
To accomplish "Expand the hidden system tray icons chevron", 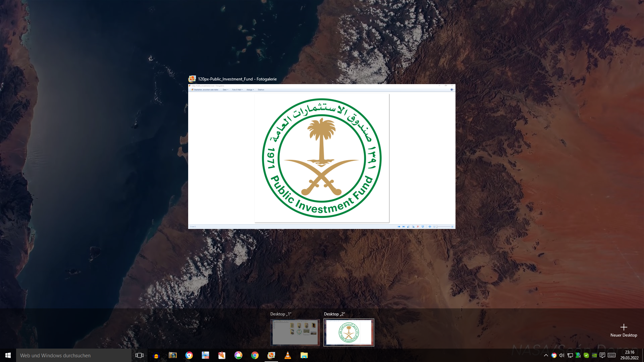I will [546, 355].
